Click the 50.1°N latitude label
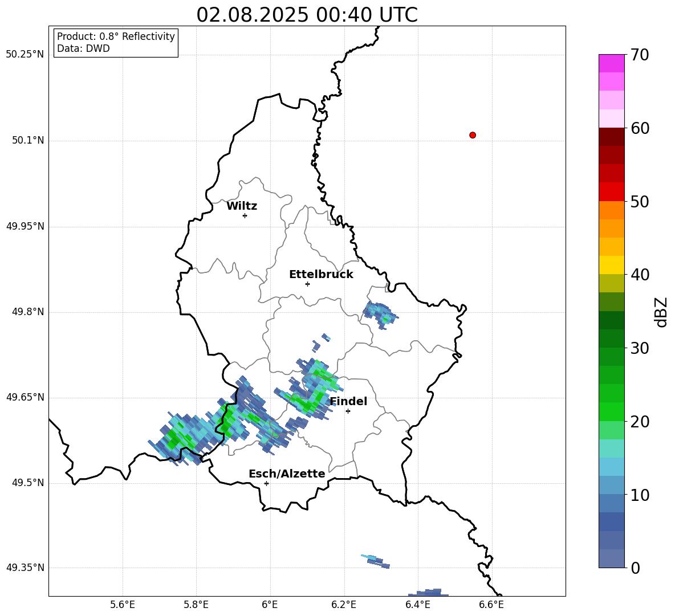675x616 pixels. click(x=28, y=140)
